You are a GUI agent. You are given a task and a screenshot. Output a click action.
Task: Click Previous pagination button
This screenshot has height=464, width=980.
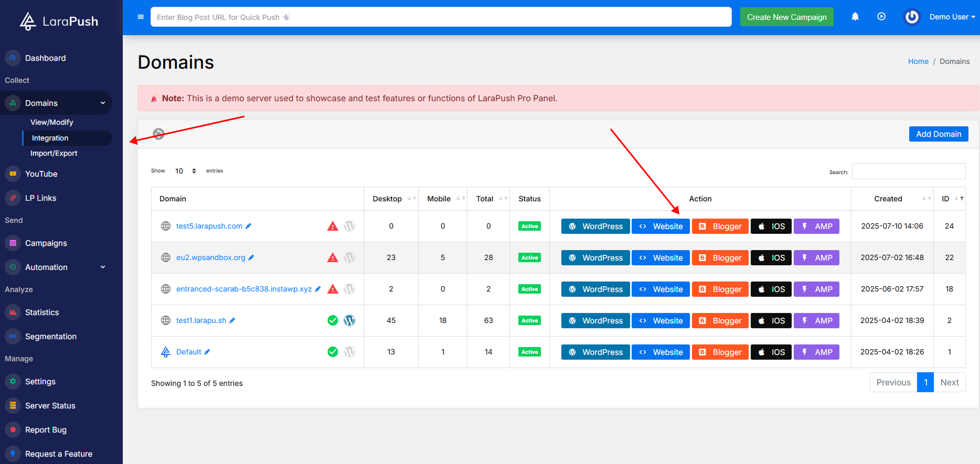[x=893, y=382]
